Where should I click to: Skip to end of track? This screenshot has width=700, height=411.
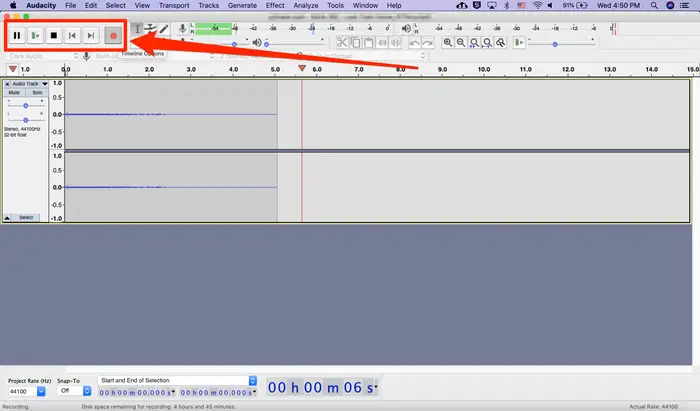tap(91, 35)
